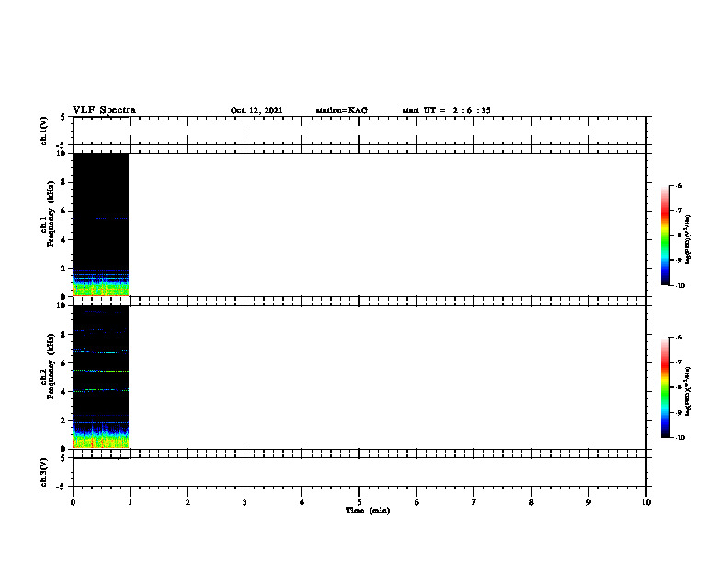Click time-axis tick label "1"
This screenshot has height=563, width=728.
(x=130, y=502)
